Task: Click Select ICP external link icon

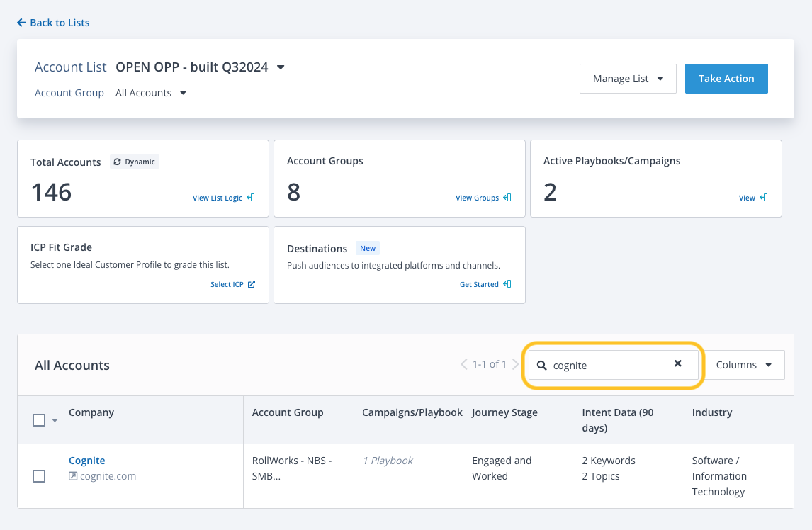Action: [252, 284]
